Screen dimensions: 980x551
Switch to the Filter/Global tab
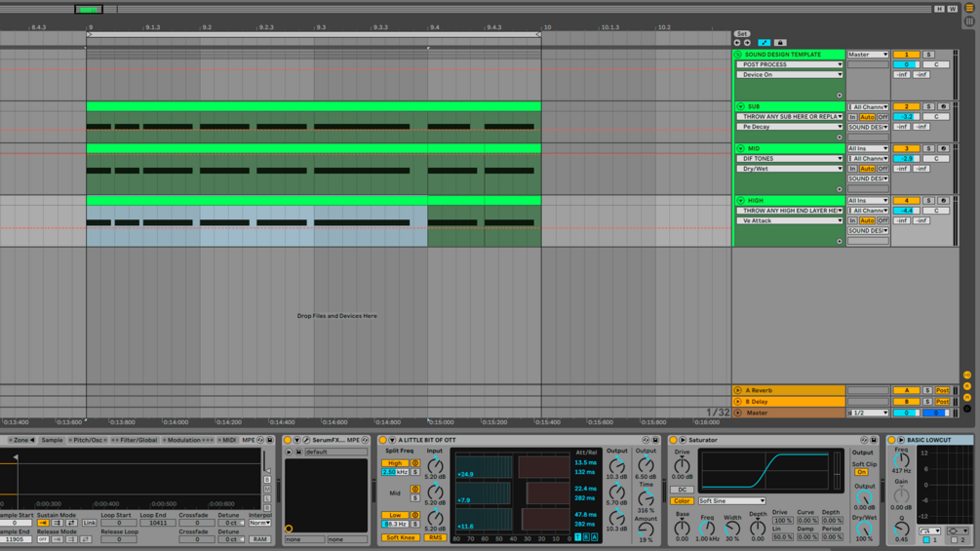pos(135,441)
